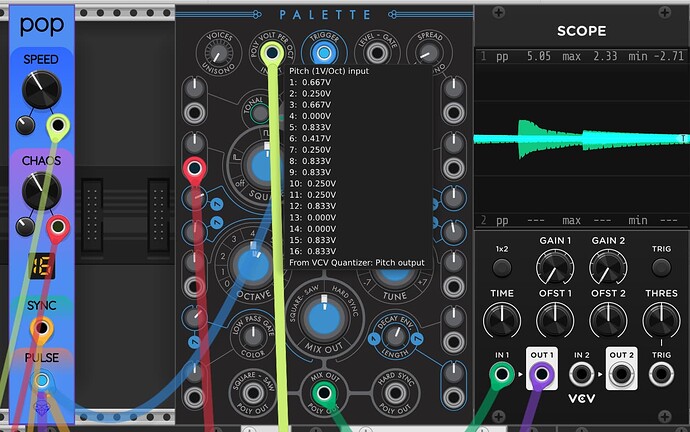The height and width of the screenshot is (432, 690).
Task: Click the orange SYNC jack on Pop
Action: 41,328
